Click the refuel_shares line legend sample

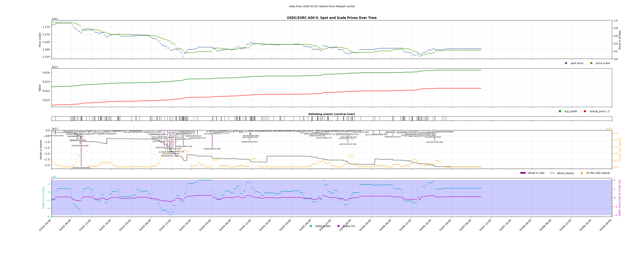(x=552, y=173)
